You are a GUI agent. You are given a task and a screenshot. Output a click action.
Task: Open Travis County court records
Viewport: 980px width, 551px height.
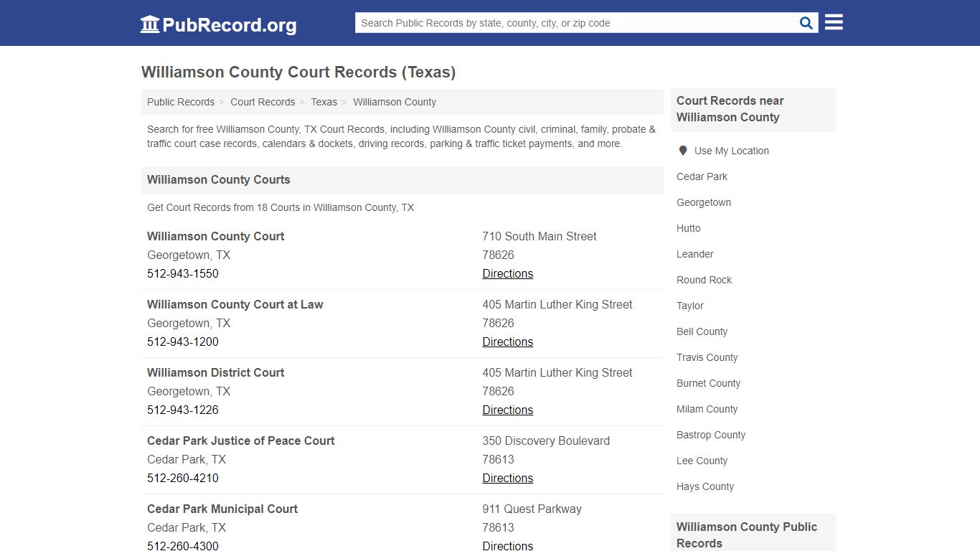click(x=707, y=357)
